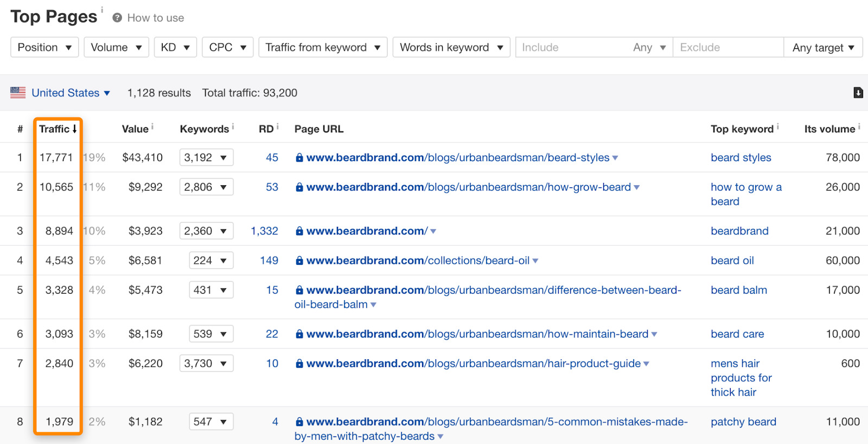868x444 pixels.
Task: Click the RD column info icon
Action: 277,126
